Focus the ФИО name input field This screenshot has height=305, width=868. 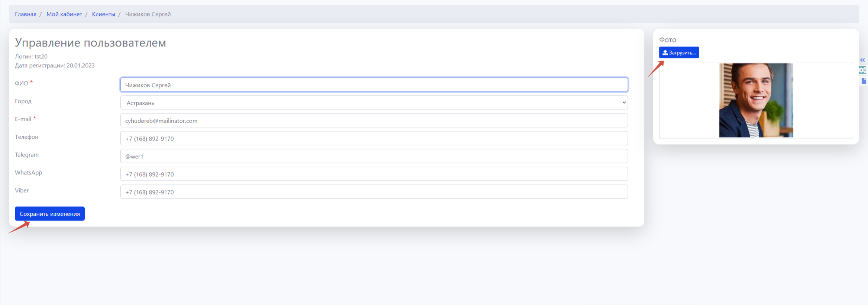point(374,85)
